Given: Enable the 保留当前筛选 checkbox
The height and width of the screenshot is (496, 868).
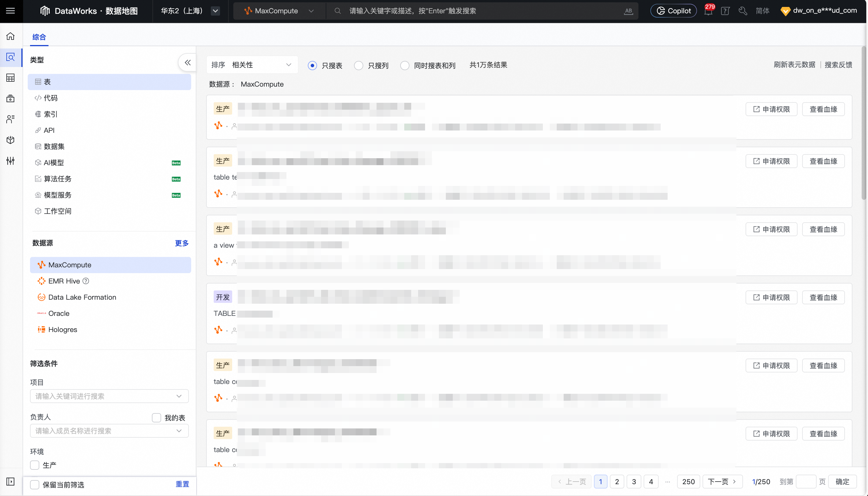Looking at the screenshot, I should (x=35, y=484).
